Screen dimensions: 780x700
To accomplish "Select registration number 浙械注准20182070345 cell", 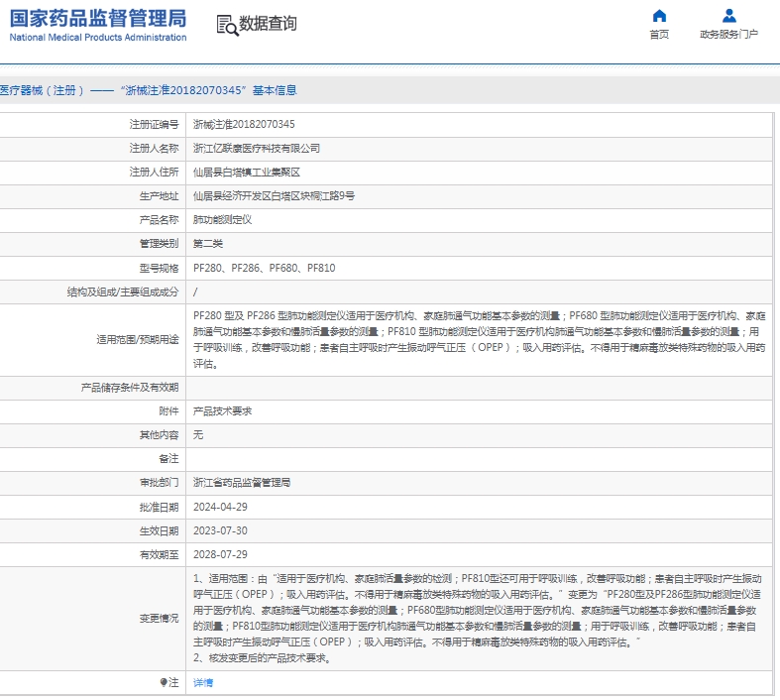I will [244, 124].
